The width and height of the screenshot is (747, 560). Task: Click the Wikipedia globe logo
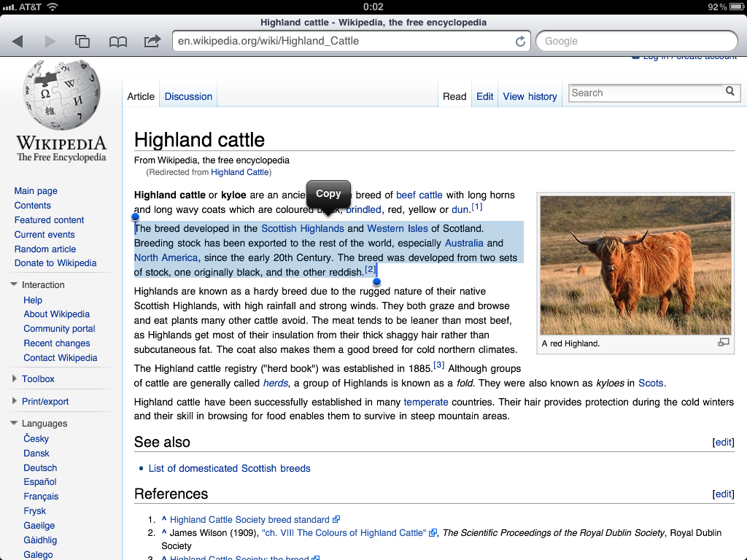[61, 96]
